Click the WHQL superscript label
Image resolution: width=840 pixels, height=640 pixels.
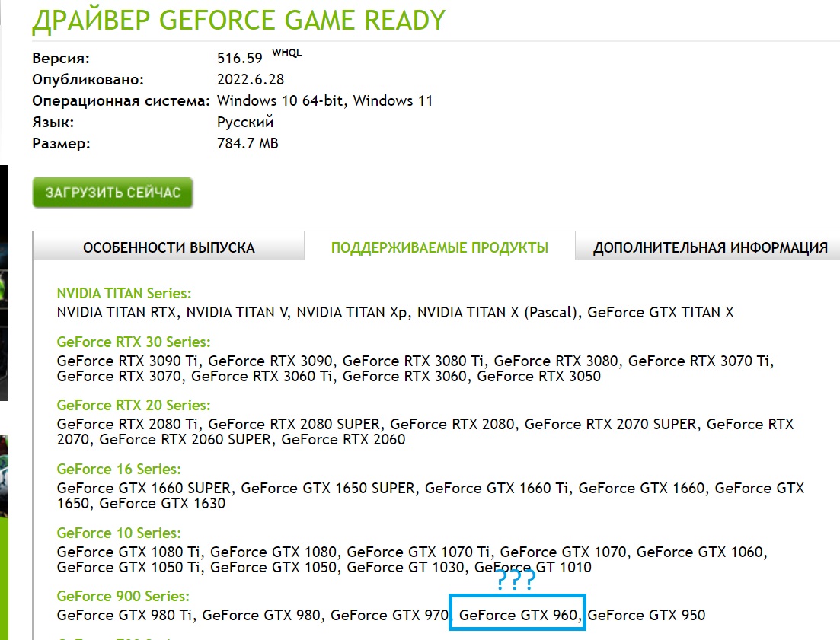coord(286,53)
